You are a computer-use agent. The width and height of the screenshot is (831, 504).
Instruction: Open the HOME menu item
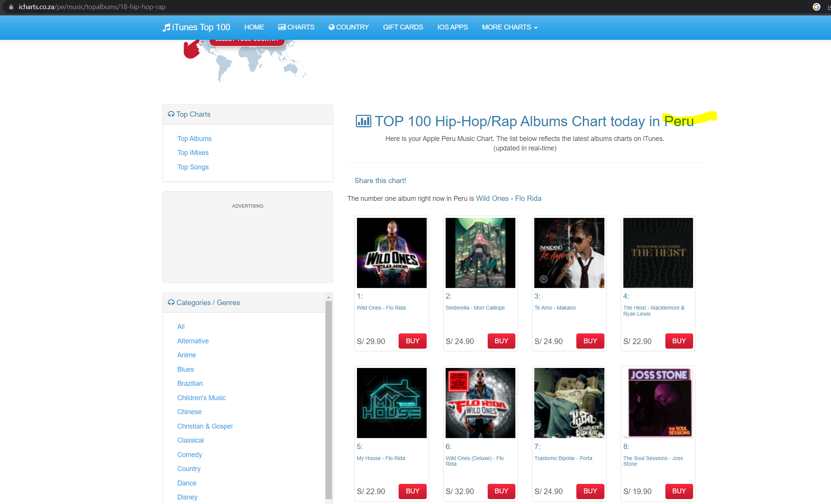pos(254,27)
